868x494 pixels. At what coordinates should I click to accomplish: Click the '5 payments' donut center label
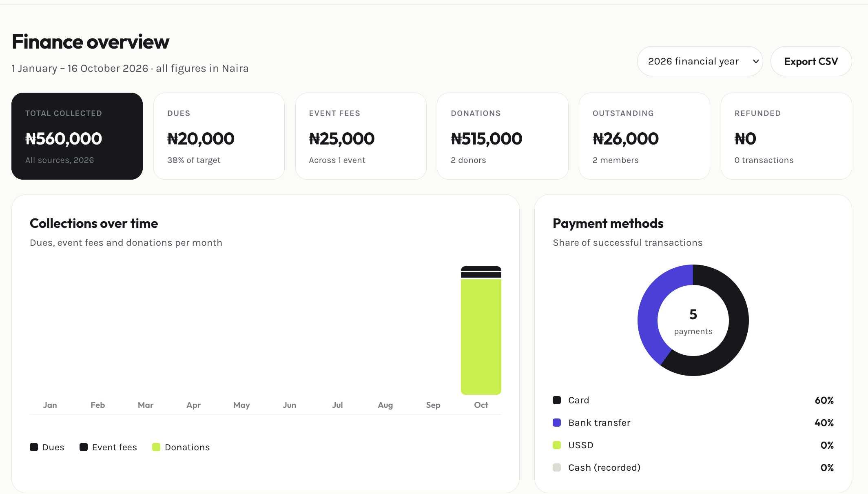[x=693, y=321]
